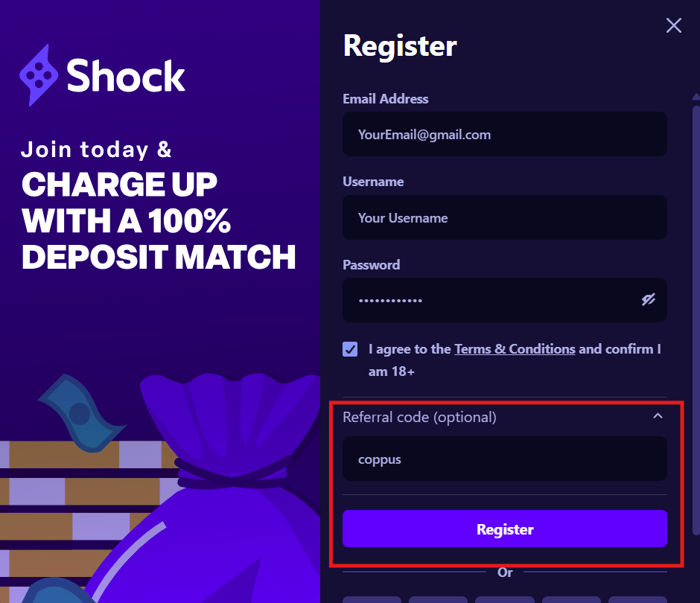The image size is (700, 603).
Task: Click the registration form vertical scrollbar
Action: coord(696,298)
